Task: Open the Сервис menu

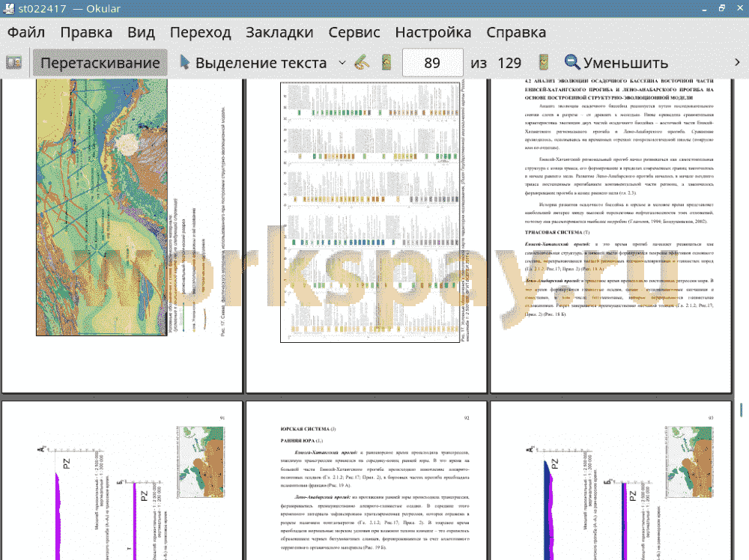Action: [354, 32]
